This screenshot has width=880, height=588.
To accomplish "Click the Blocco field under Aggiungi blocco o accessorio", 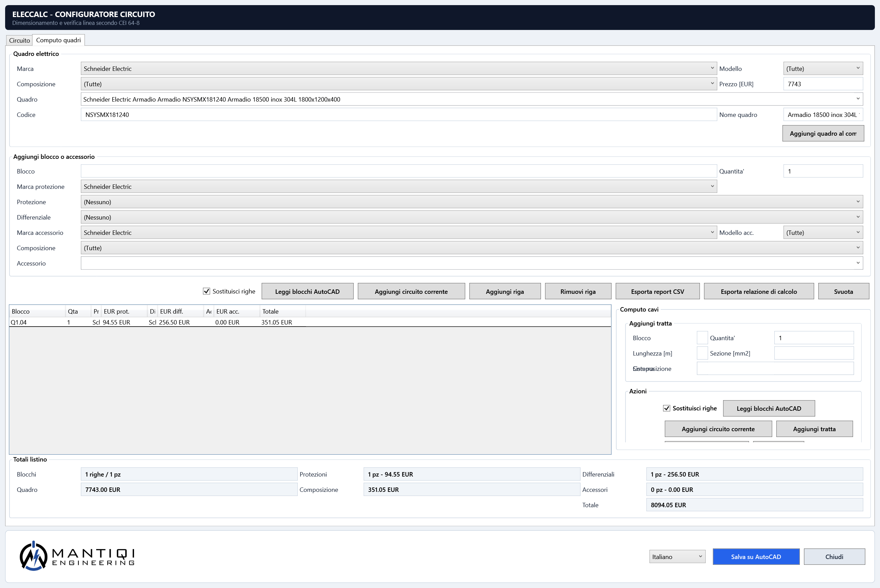I will [x=398, y=171].
